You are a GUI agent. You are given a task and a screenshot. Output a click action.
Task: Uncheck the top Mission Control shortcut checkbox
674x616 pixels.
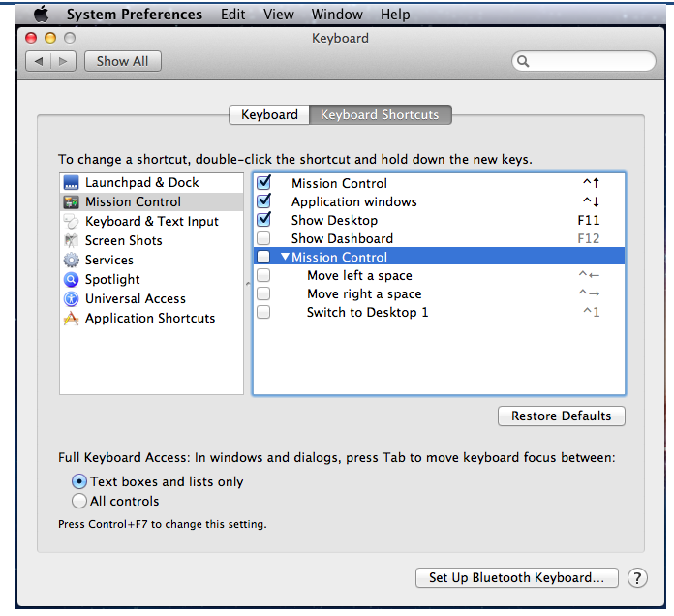[x=263, y=183]
